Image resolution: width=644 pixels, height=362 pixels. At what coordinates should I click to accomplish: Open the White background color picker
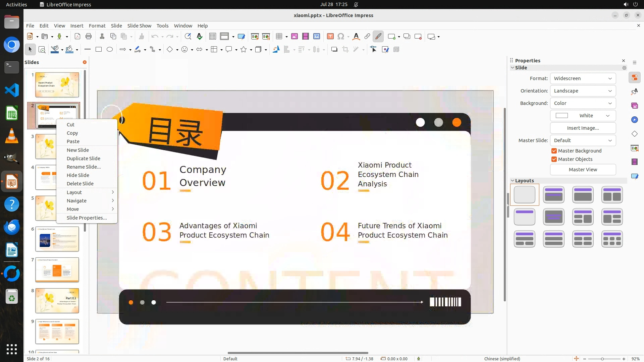583,116
